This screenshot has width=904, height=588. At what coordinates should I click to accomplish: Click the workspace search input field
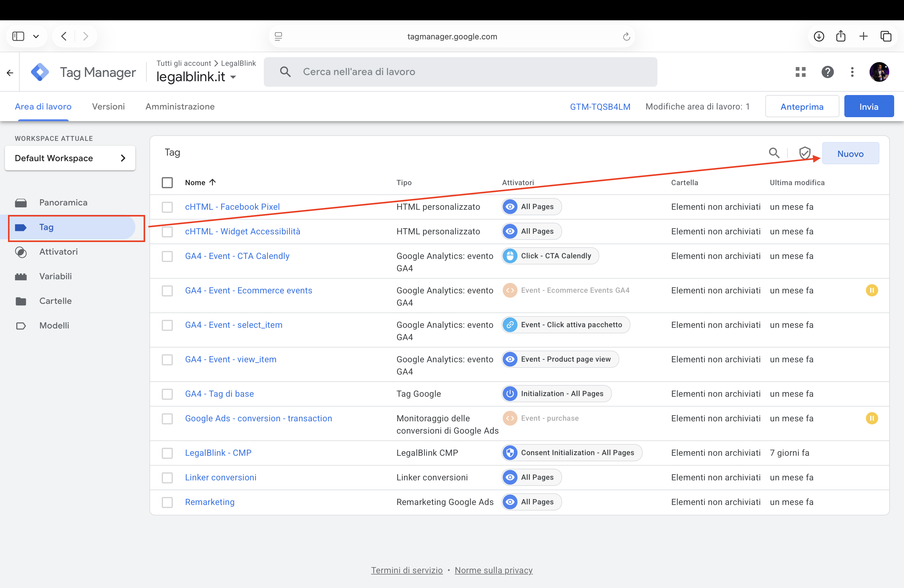click(x=460, y=72)
